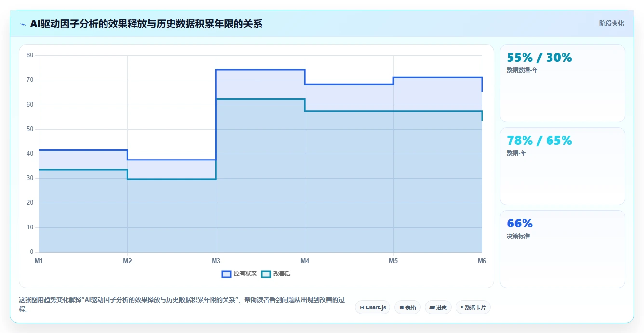Click the M4 axis label
This screenshot has width=644, height=333.
(x=305, y=261)
